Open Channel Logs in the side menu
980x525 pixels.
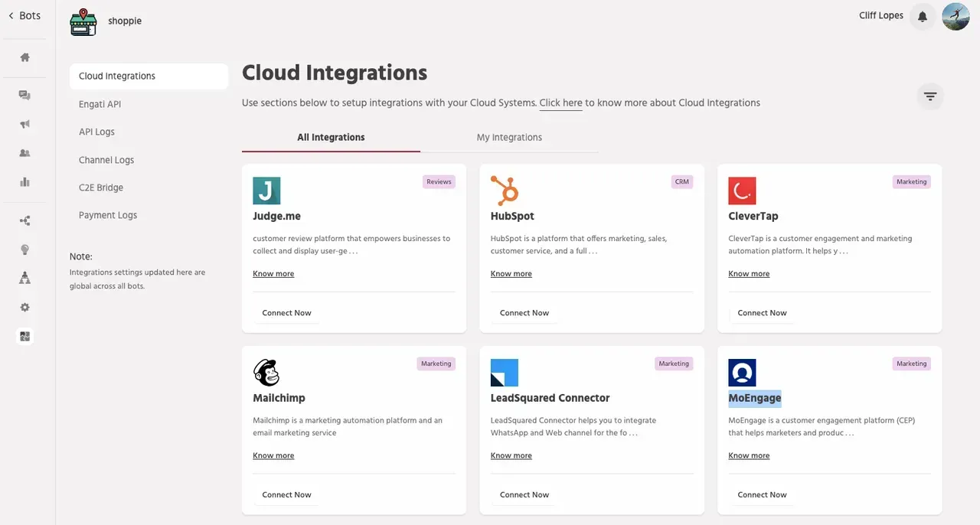(x=106, y=160)
